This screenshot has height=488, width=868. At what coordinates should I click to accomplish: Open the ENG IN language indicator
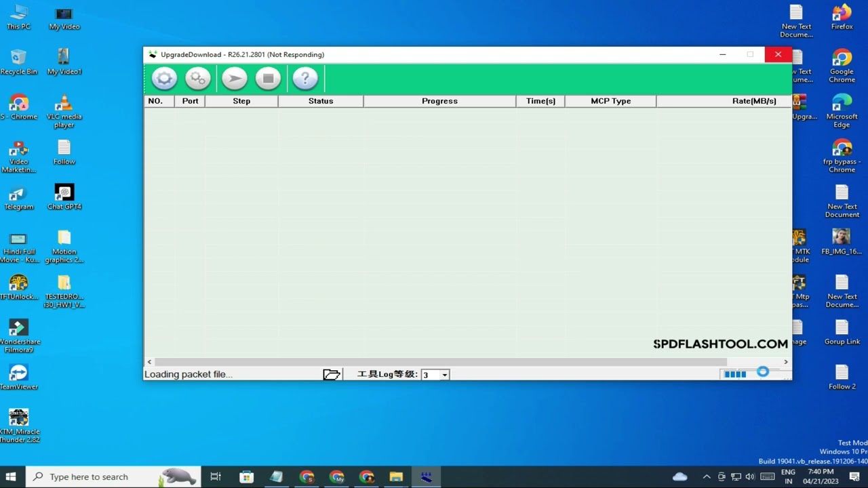click(788, 477)
